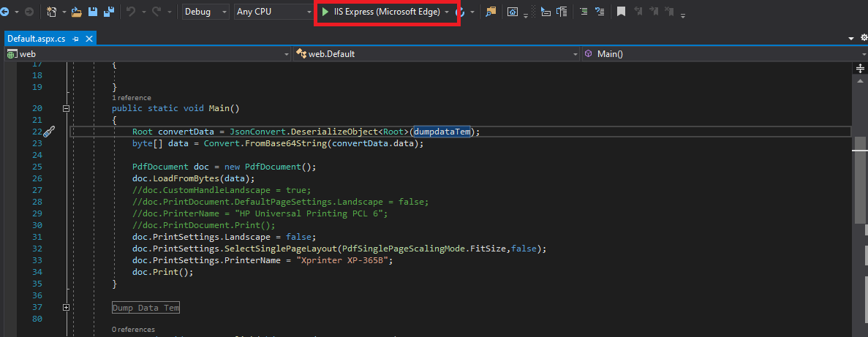Click the 1 reference CodeLens link

click(x=131, y=98)
